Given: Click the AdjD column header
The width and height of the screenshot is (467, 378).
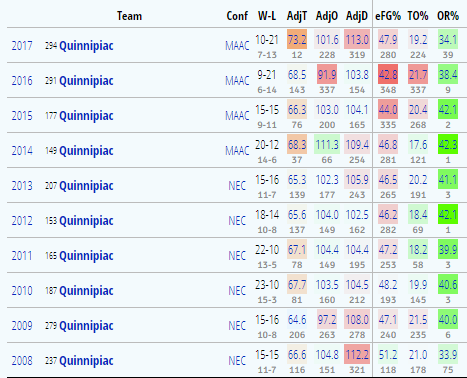Looking at the screenshot, I should pyautogui.click(x=357, y=16).
